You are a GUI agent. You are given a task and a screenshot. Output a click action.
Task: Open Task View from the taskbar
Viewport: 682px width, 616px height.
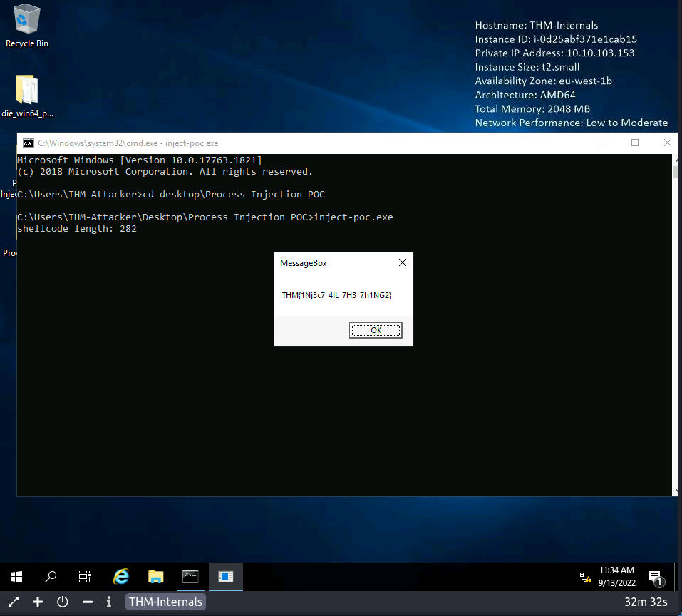[x=85, y=577]
